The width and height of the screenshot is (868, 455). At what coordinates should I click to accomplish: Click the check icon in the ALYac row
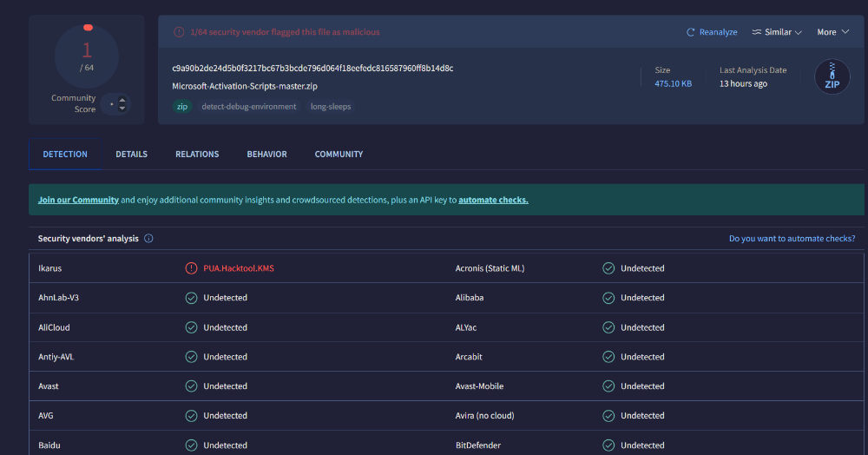coord(608,327)
